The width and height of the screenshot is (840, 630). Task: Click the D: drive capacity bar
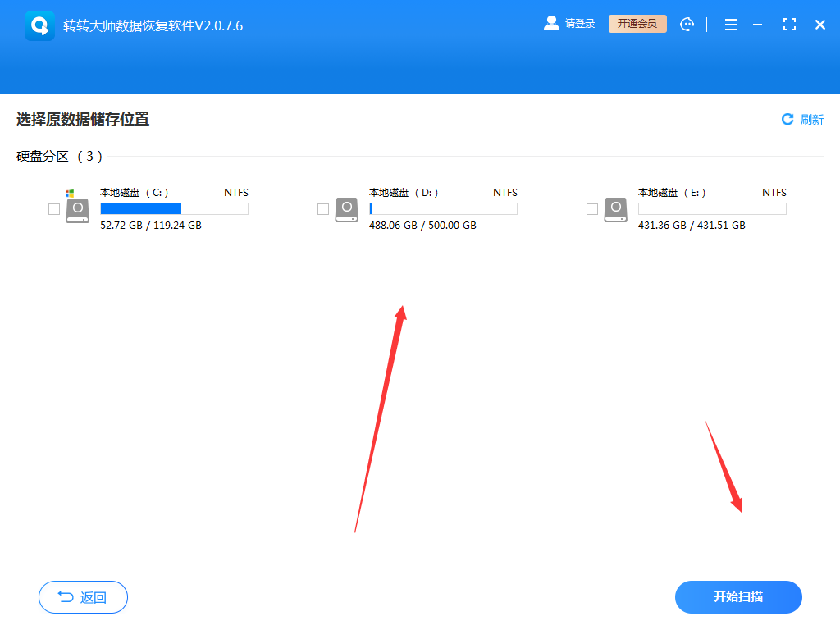coord(443,209)
